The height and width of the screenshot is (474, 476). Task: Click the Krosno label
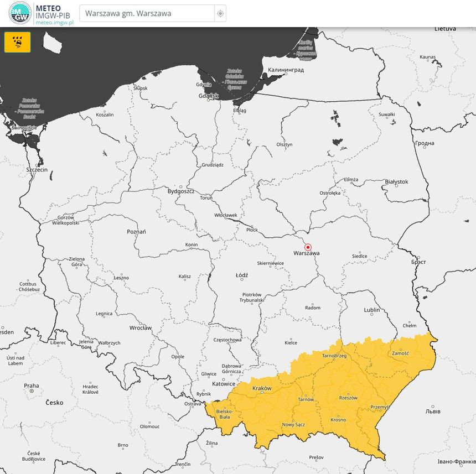(x=338, y=420)
